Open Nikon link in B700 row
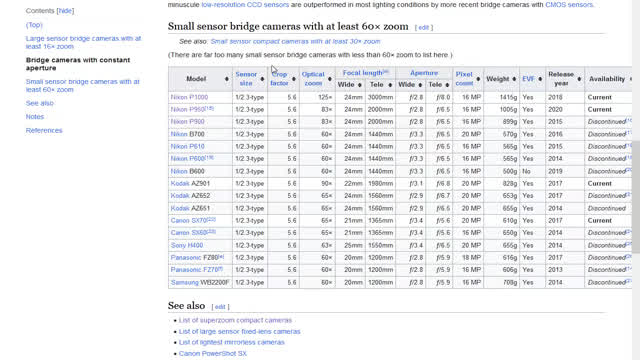This screenshot has width=640, height=360. pyautogui.click(x=179, y=134)
